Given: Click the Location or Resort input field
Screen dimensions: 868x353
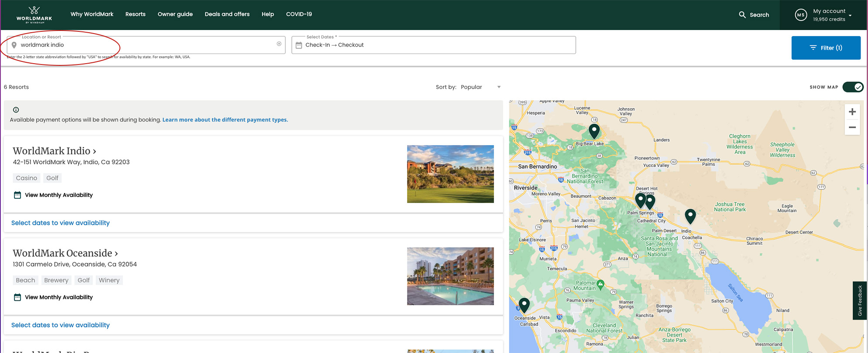Looking at the screenshot, I should point(146,45).
